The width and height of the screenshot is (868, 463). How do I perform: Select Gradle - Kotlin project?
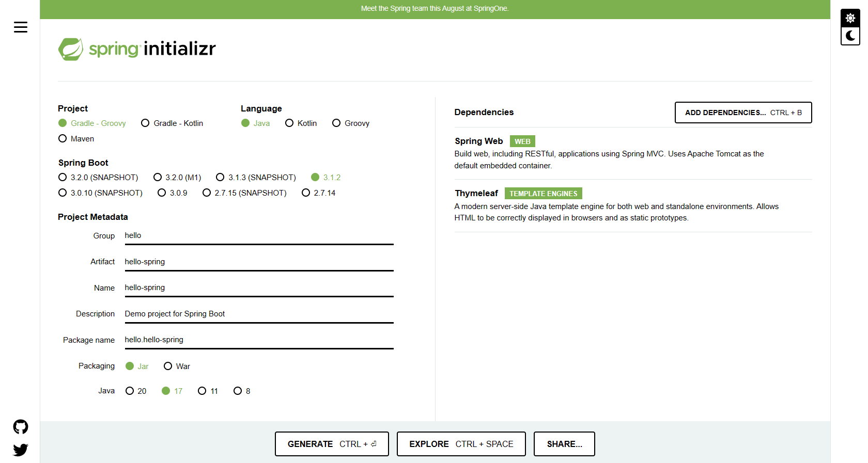172,123
